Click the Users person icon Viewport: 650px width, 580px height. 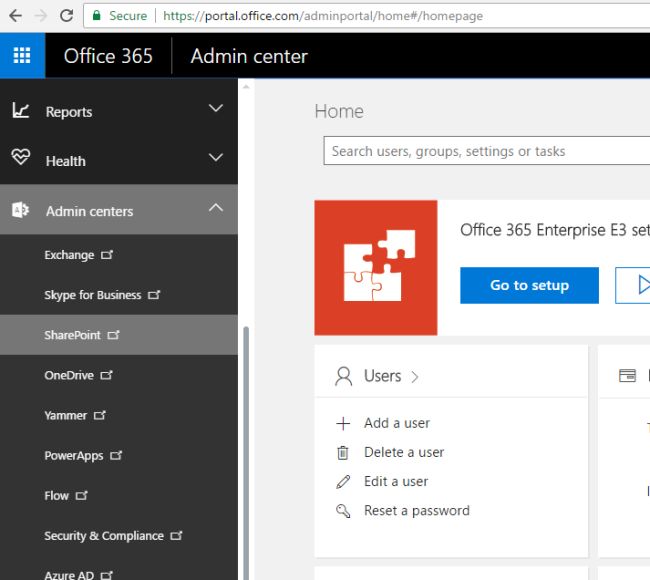(344, 376)
